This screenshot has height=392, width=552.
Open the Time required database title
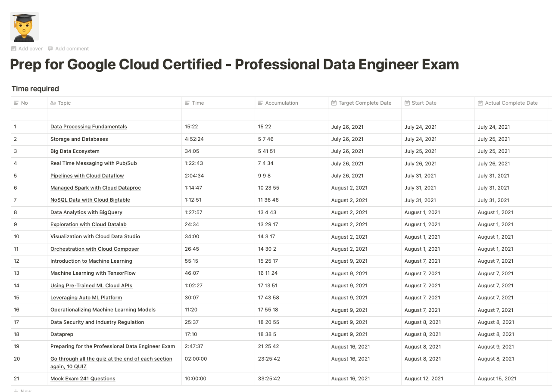pos(35,89)
